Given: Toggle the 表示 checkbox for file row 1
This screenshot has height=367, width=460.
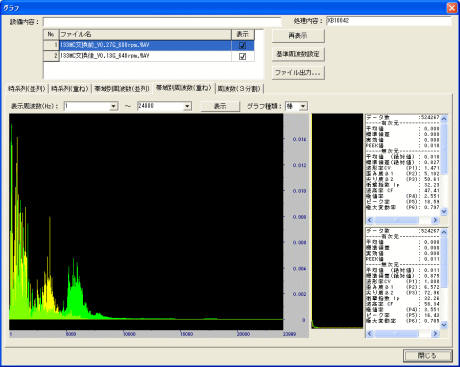Looking at the screenshot, I should click(x=243, y=46).
